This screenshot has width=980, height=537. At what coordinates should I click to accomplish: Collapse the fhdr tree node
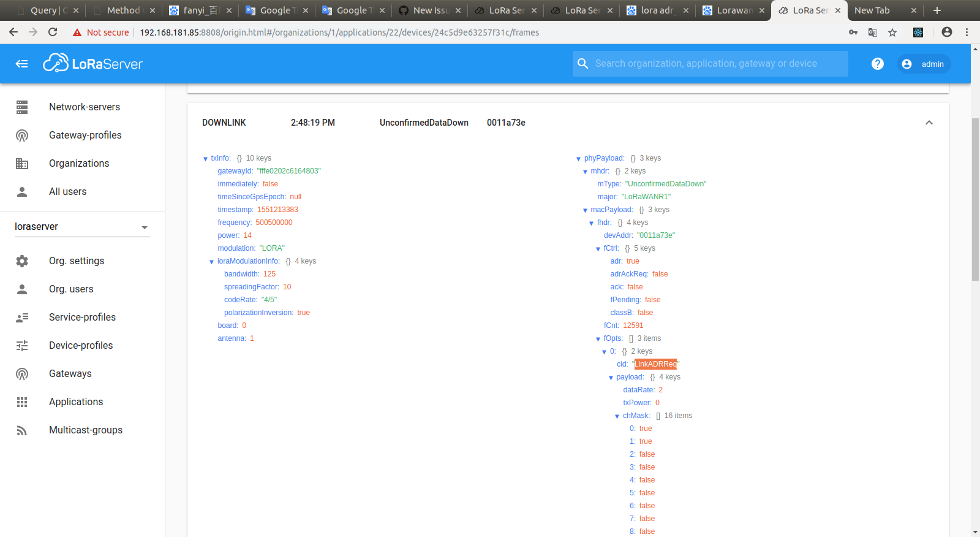tap(592, 223)
